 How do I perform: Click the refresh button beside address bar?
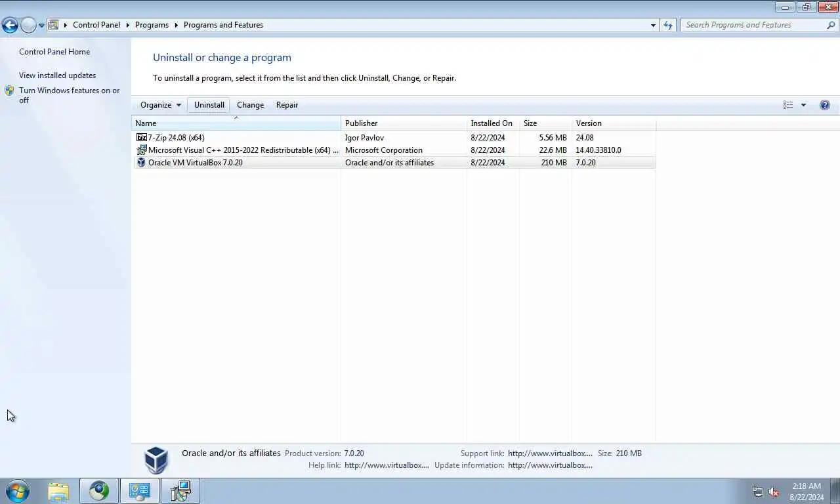(668, 25)
